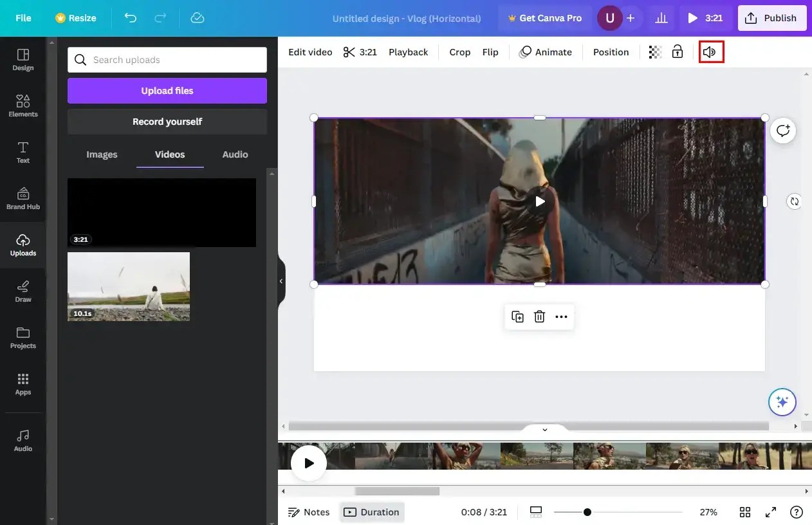Duplicate the selected video clip
The width and height of the screenshot is (812, 525).
[517, 316]
